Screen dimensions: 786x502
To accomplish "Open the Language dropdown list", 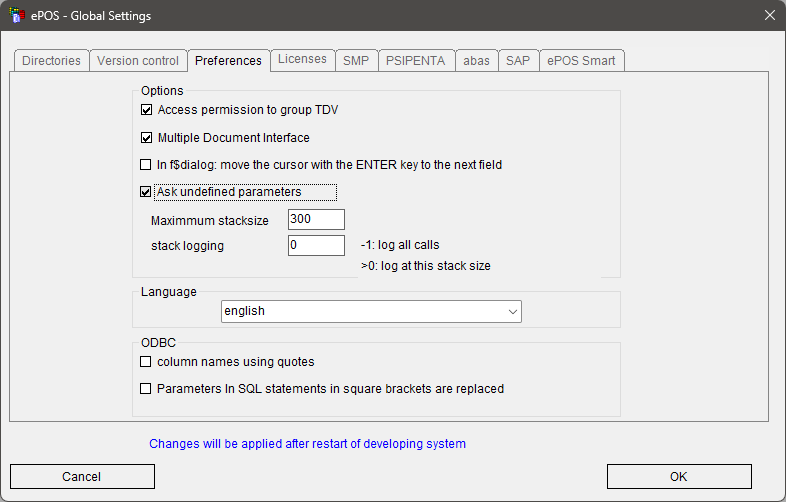I will point(512,312).
